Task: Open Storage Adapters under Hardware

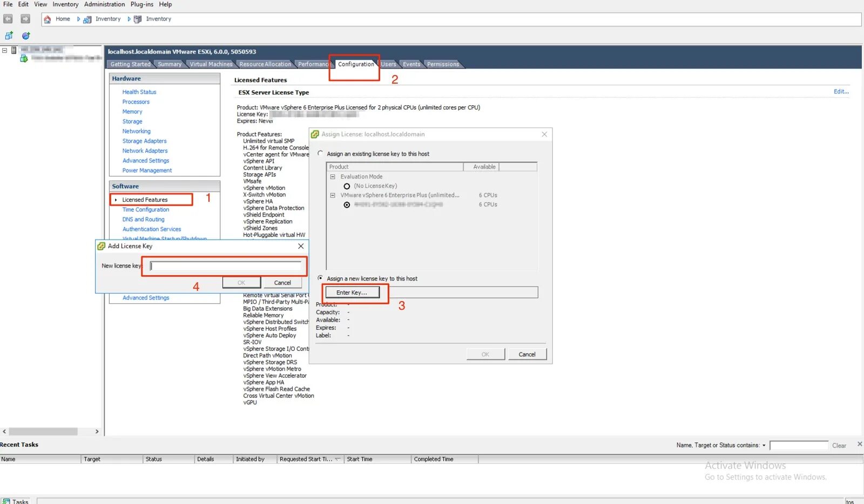Action: click(144, 141)
